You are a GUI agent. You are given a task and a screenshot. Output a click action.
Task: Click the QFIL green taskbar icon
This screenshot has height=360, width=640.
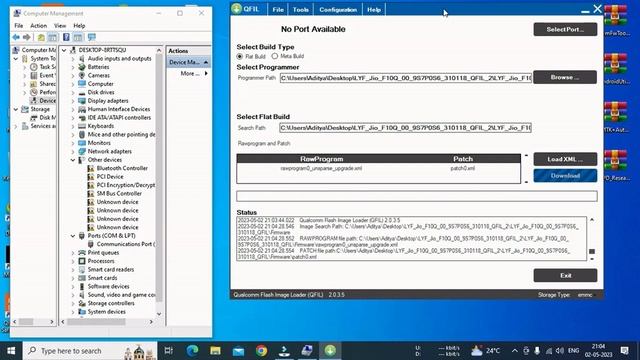coord(330,350)
